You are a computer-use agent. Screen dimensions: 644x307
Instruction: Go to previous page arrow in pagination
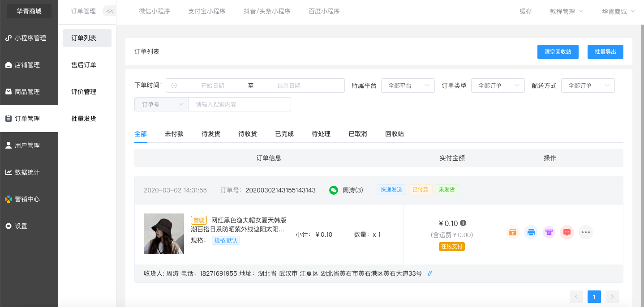click(x=576, y=296)
